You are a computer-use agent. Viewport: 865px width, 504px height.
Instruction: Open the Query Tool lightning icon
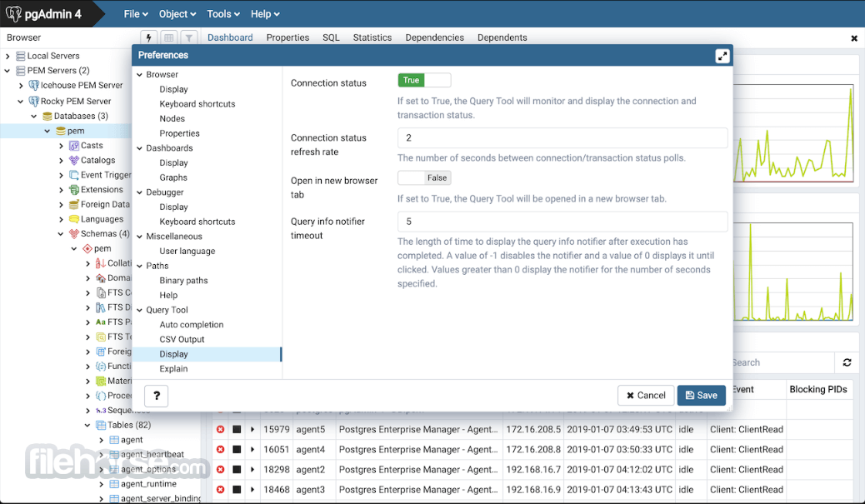click(x=148, y=37)
